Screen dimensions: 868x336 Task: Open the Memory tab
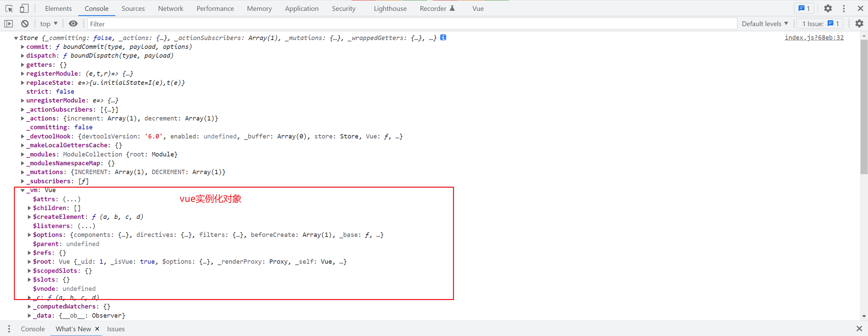[259, 8]
